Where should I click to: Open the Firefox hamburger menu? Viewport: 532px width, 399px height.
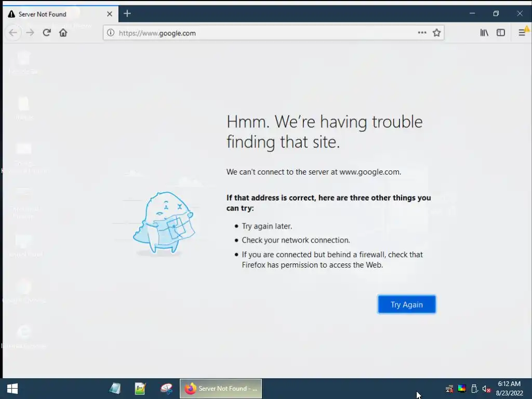click(522, 33)
